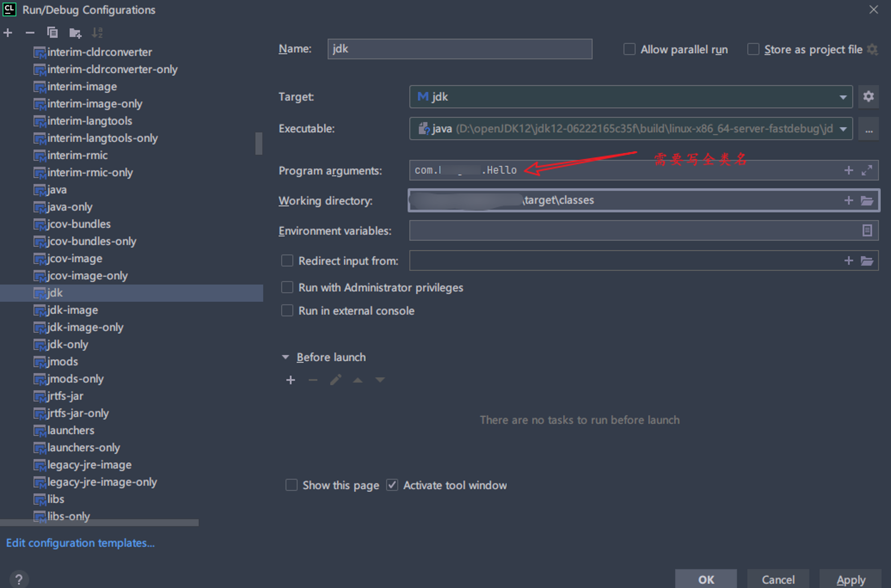Browse for working directory folder
891x588 pixels.
pos(866,200)
